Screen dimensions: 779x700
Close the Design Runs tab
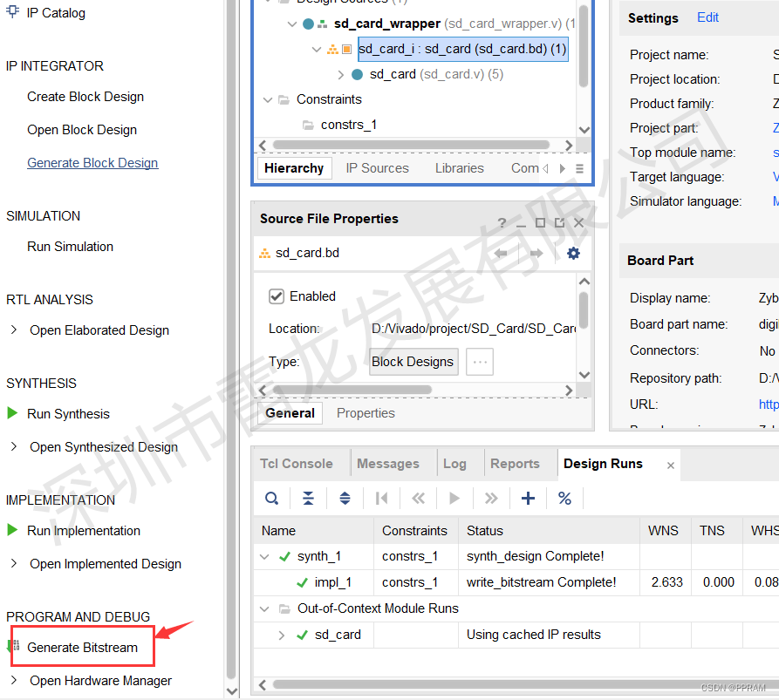pyautogui.click(x=671, y=466)
